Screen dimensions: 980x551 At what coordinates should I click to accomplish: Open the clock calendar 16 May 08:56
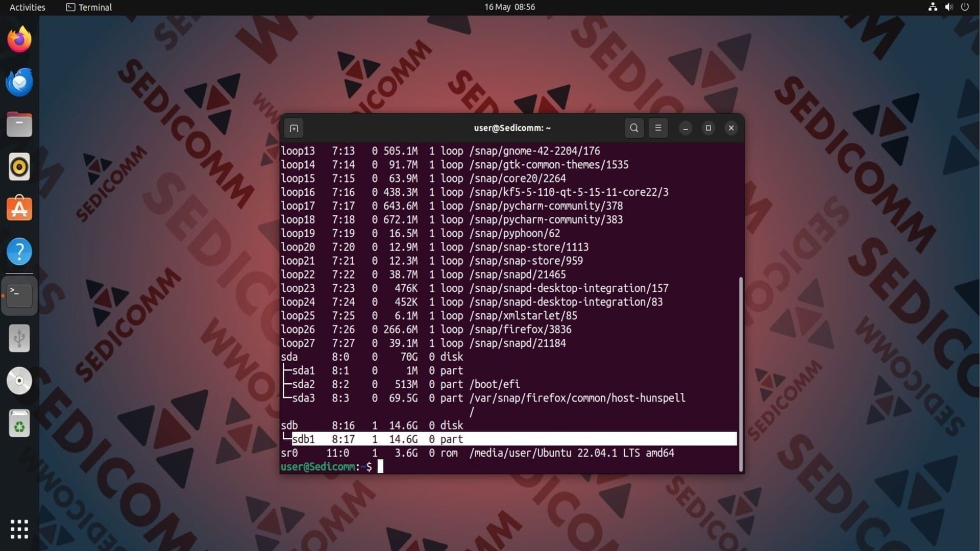tap(509, 7)
